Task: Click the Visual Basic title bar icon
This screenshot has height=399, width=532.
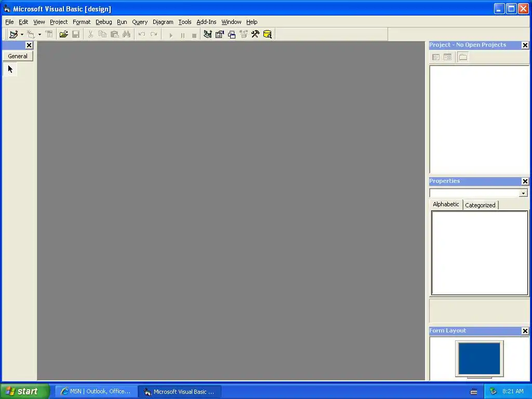Action: click(7, 9)
